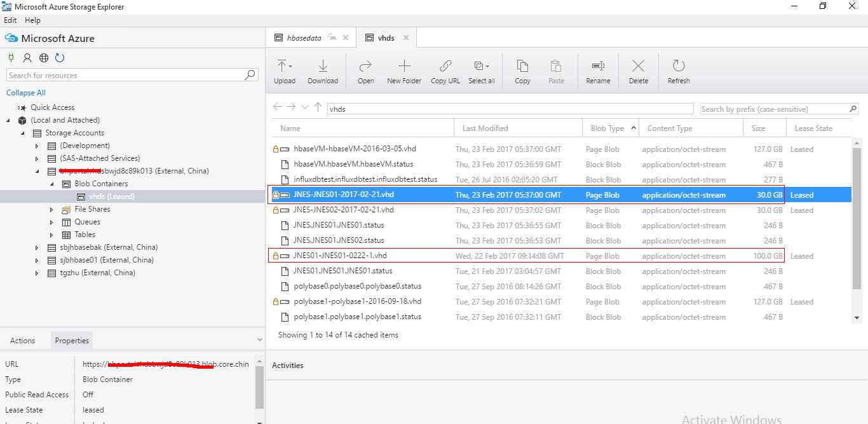This screenshot has width=868, height=424.
Task: Select Quick Access in the tree
Action: pyautogui.click(x=53, y=107)
